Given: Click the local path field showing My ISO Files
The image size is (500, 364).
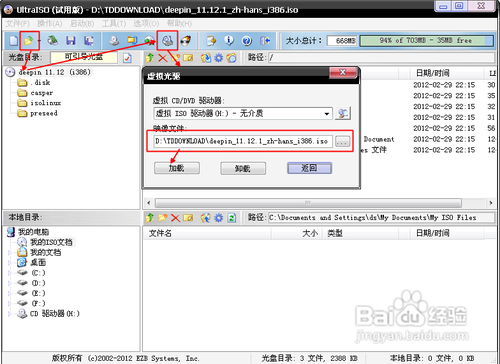Looking at the screenshot, I should click(x=381, y=218).
